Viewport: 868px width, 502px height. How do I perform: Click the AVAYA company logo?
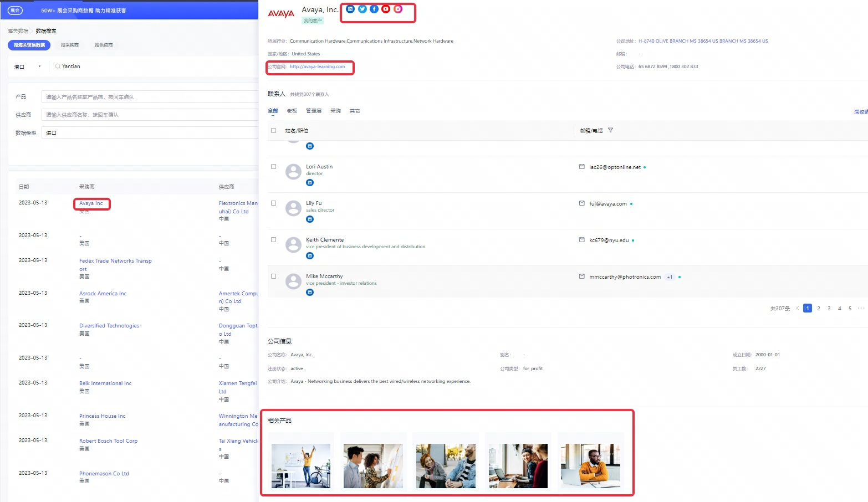[x=281, y=14]
